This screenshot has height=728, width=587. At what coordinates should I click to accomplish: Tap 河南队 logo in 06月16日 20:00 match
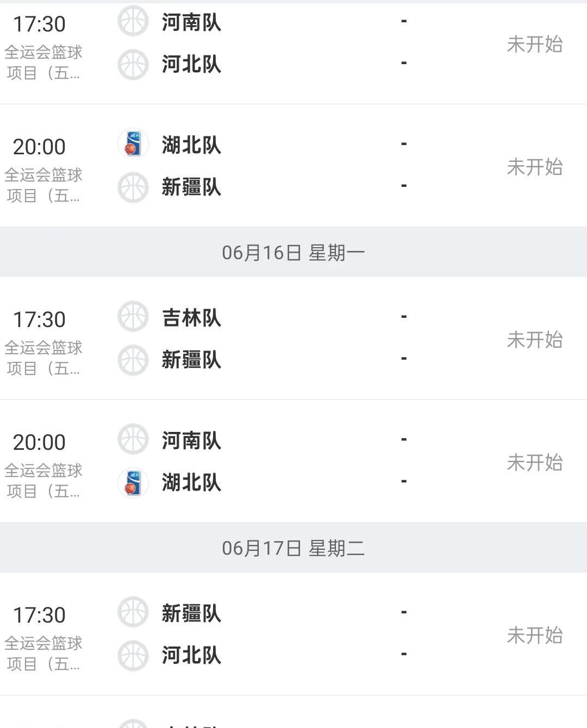click(x=133, y=440)
